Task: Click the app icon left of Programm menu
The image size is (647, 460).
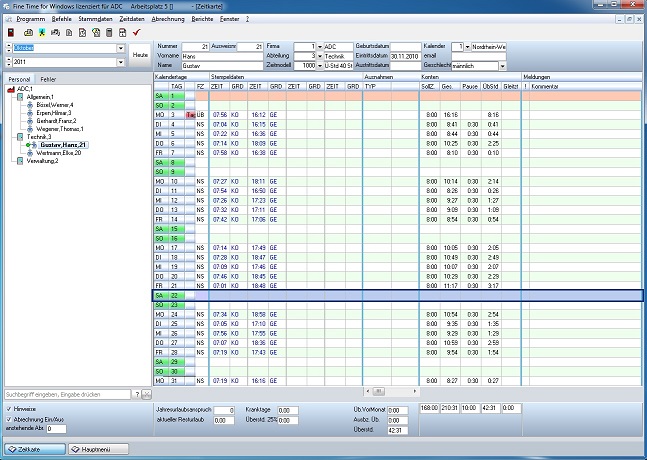Action: coord(9,19)
